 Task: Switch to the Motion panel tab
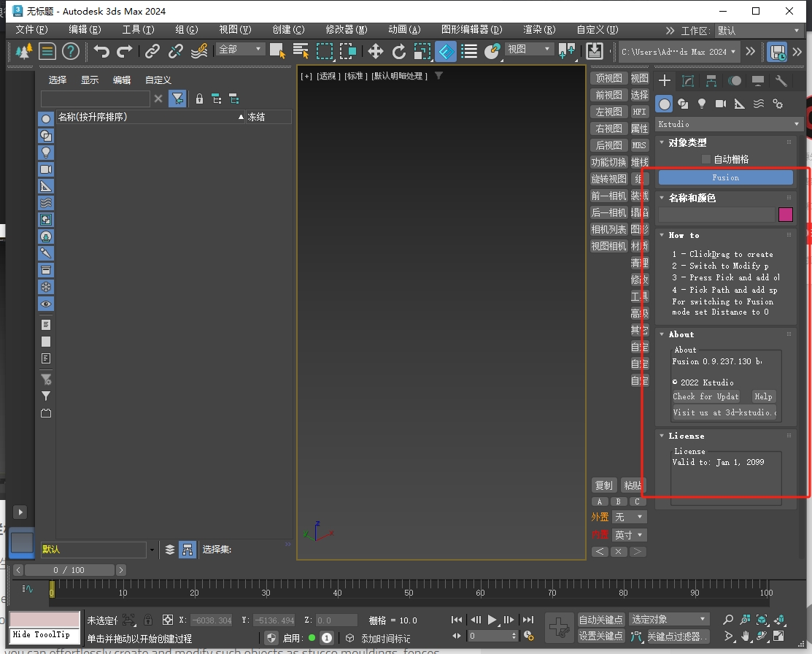(735, 81)
